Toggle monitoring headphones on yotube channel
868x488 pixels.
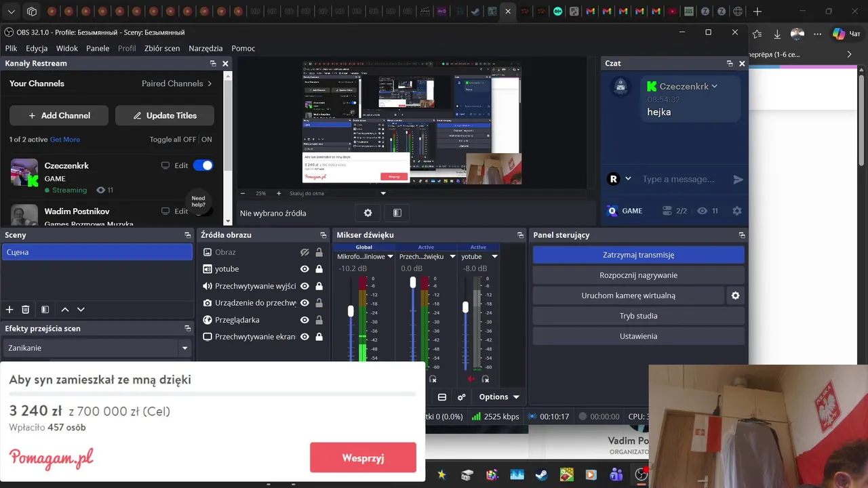tap(486, 379)
